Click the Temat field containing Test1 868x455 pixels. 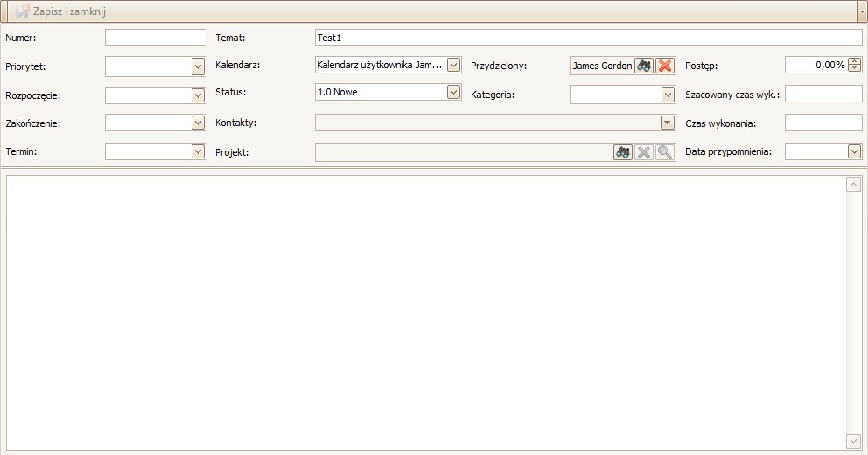pyautogui.click(x=588, y=38)
